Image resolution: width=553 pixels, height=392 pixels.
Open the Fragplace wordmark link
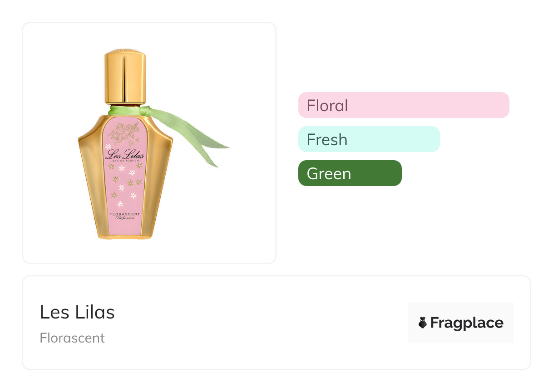click(x=467, y=323)
